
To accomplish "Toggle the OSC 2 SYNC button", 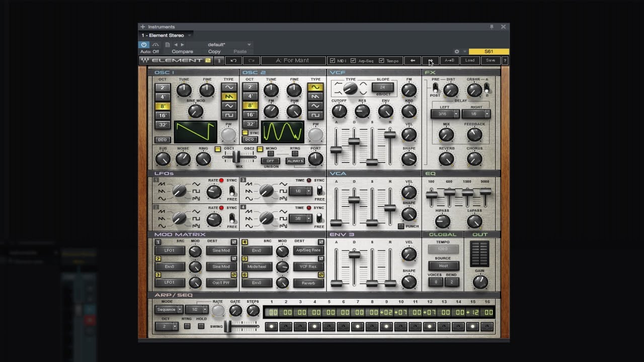I will tap(245, 133).
